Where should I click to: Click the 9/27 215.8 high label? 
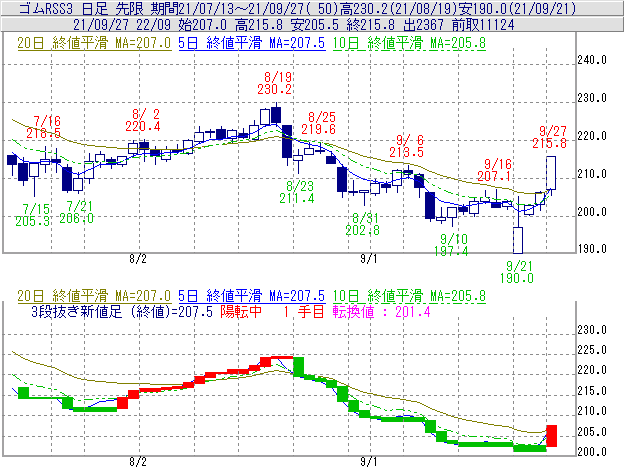(550, 137)
